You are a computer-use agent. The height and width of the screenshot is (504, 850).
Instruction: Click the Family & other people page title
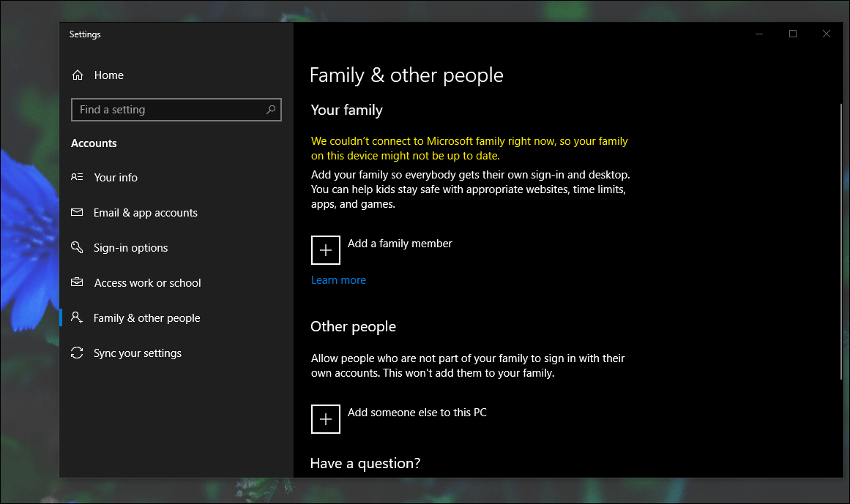tap(406, 75)
